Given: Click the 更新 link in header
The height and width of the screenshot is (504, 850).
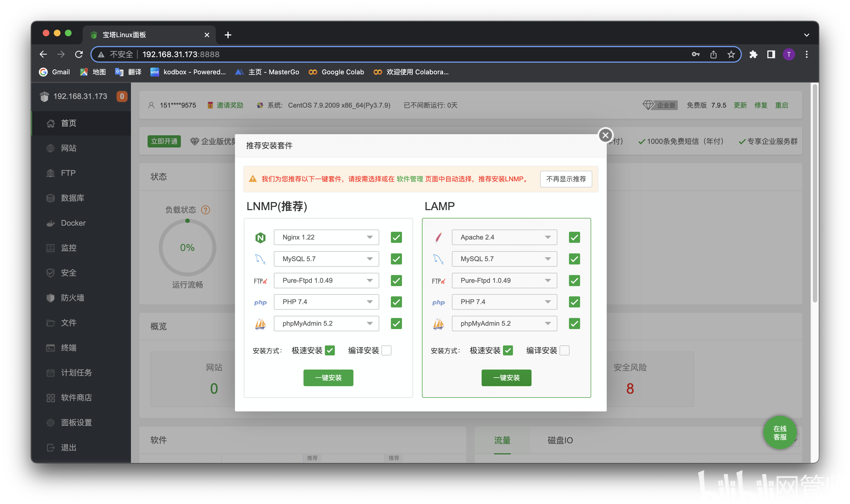Looking at the screenshot, I should 740,105.
